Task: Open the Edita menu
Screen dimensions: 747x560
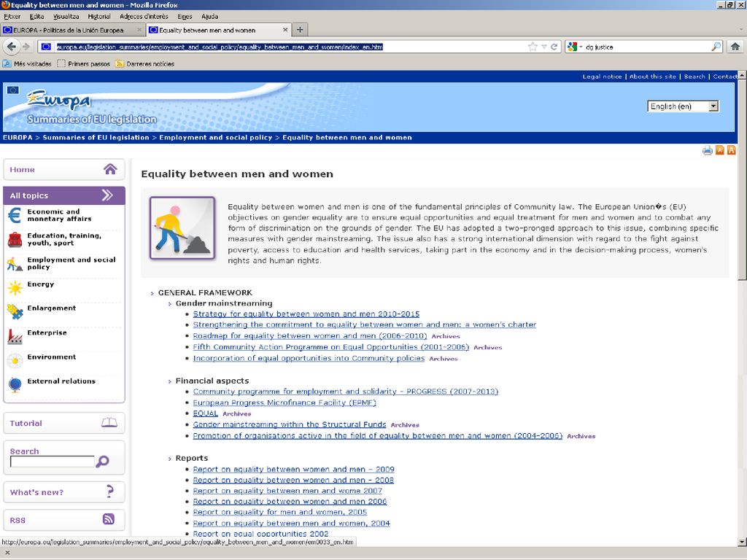Action: (x=36, y=16)
